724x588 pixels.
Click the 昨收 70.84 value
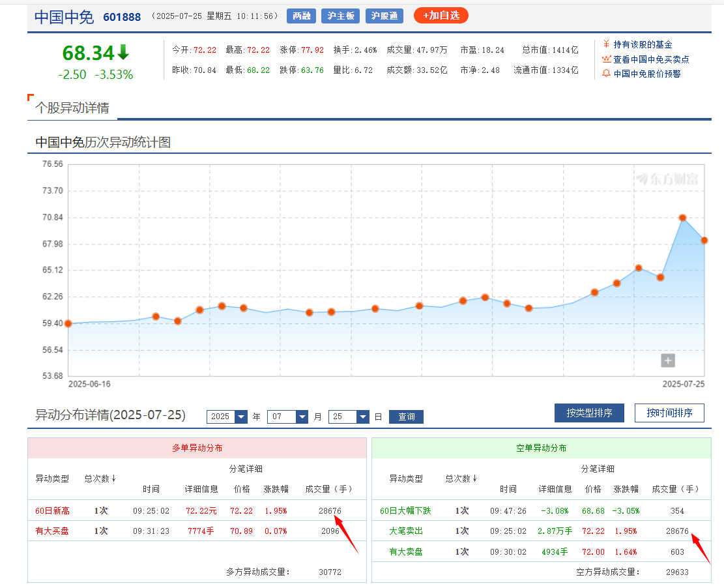(205, 70)
